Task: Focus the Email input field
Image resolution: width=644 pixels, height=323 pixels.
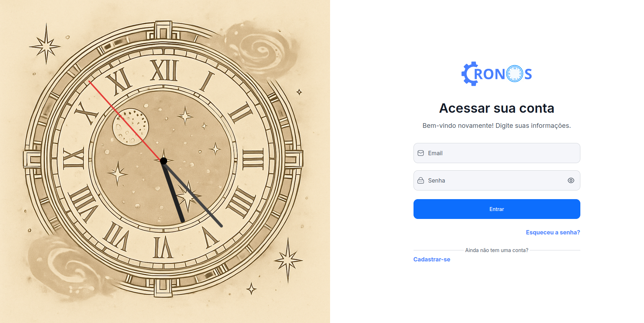Action: coord(497,153)
